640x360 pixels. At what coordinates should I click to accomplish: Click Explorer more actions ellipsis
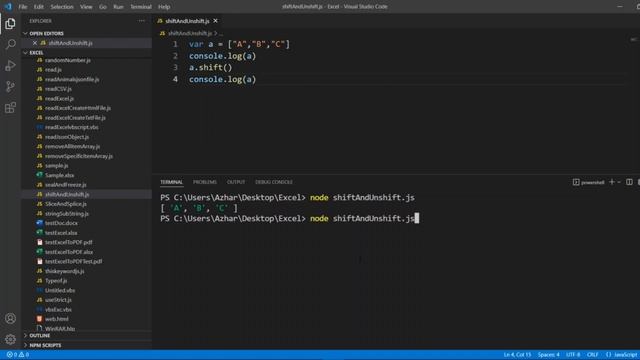coord(141,21)
